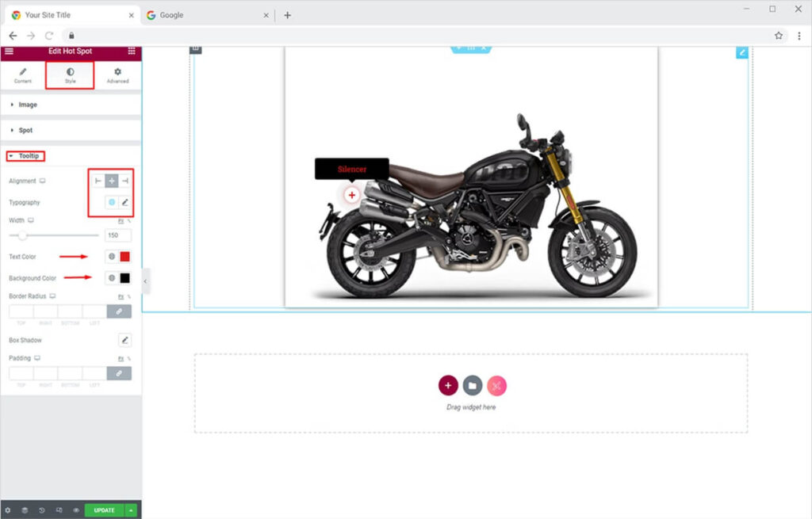
Task: Click the green UPDATE button
Action: coord(104,510)
